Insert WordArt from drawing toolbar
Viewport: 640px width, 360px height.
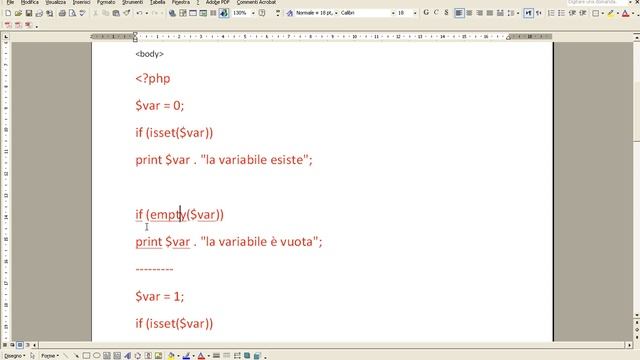pyautogui.click(x=127, y=356)
